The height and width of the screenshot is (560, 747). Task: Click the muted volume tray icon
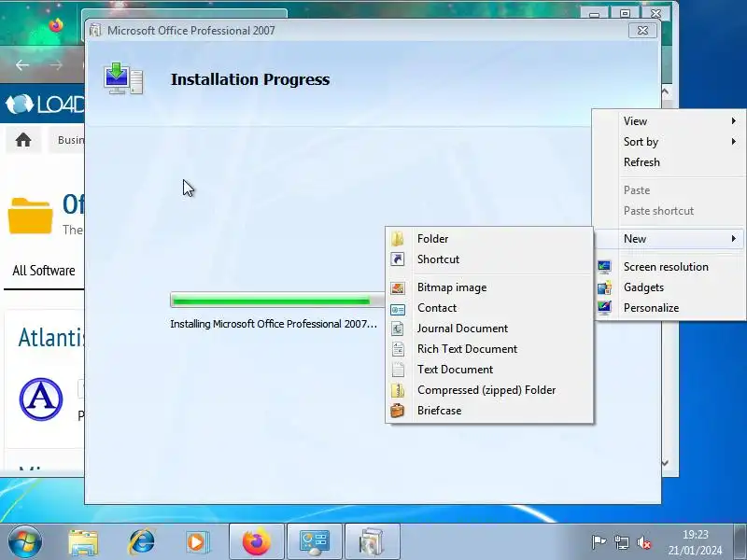click(644, 542)
